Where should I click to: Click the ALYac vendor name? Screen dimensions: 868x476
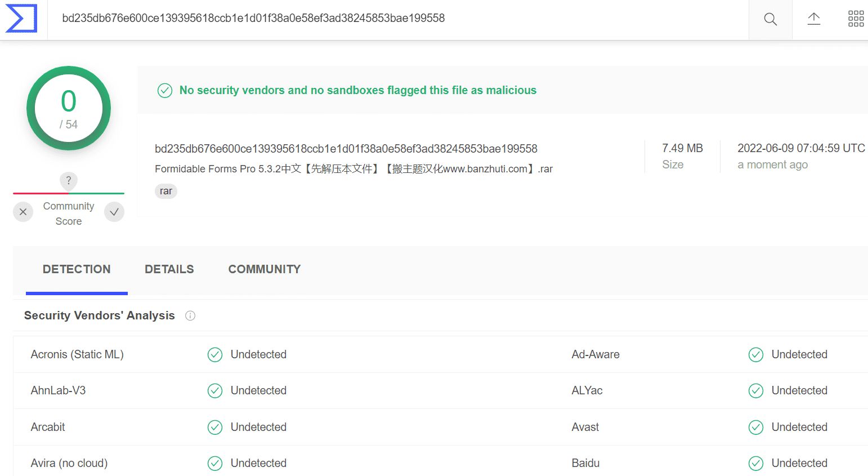pyautogui.click(x=587, y=390)
